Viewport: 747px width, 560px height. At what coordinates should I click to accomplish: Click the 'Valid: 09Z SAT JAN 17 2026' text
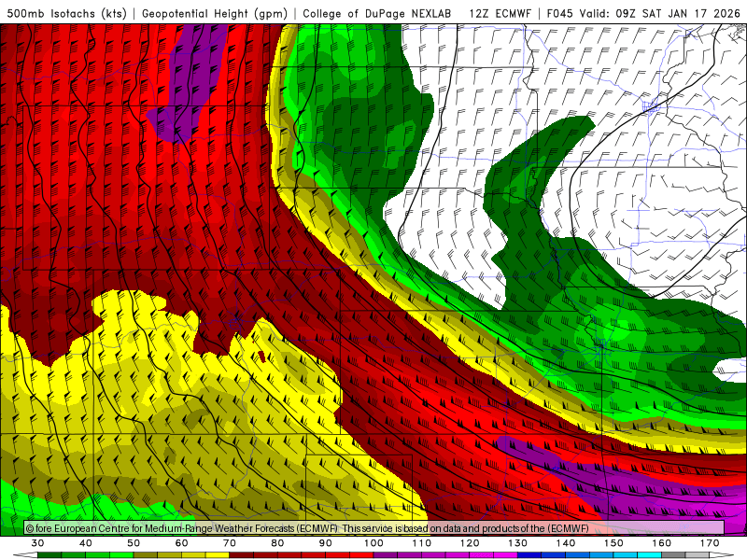660,13
